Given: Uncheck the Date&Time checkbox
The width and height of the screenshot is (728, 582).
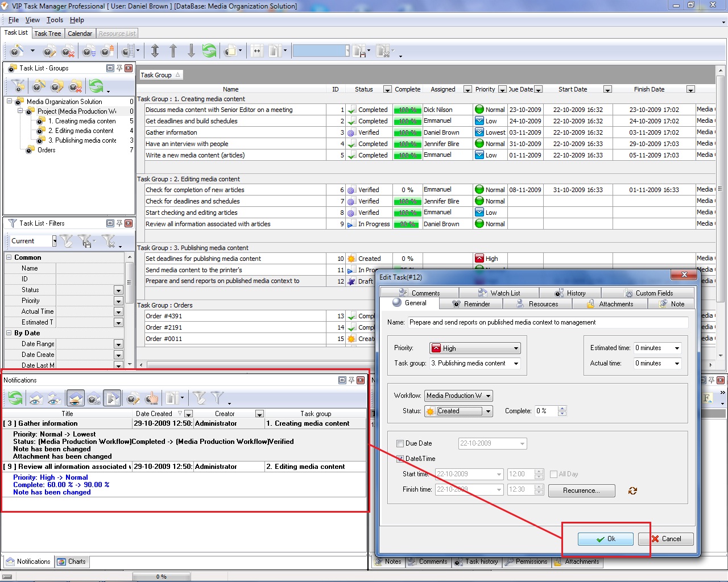Looking at the screenshot, I should point(400,459).
